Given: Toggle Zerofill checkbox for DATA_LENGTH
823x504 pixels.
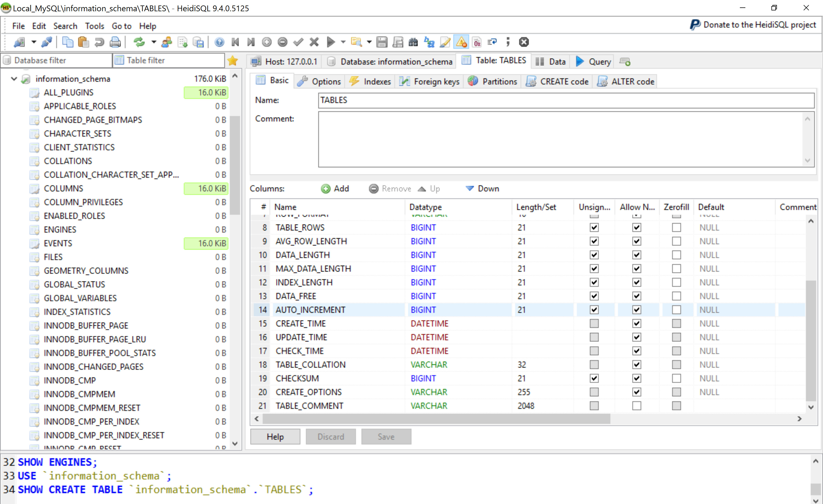Looking at the screenshot, I should [677, 255].
